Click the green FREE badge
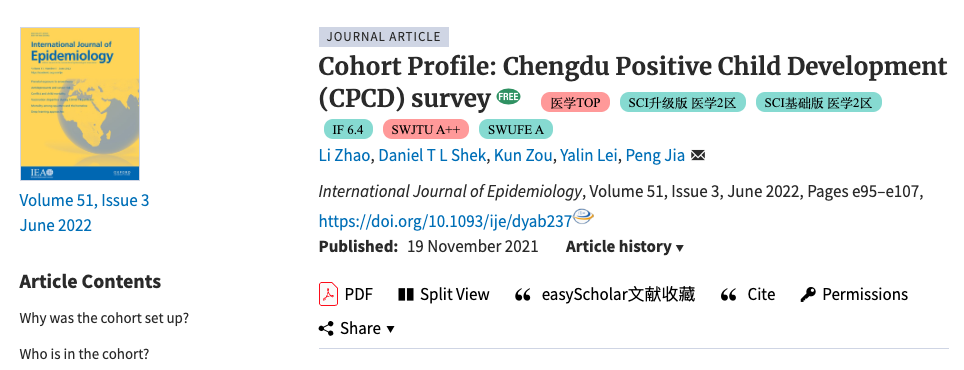The image size is (964, 370). pos(508,96)
